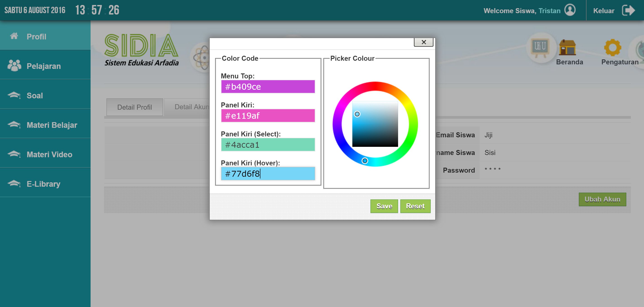Save the color settings

(x=384, y=206)
